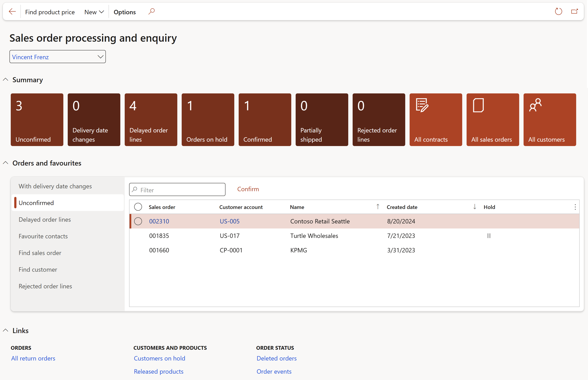Screen dimensions: 588x380
Task: Click the refresh page icon
Action: point(558,11)
